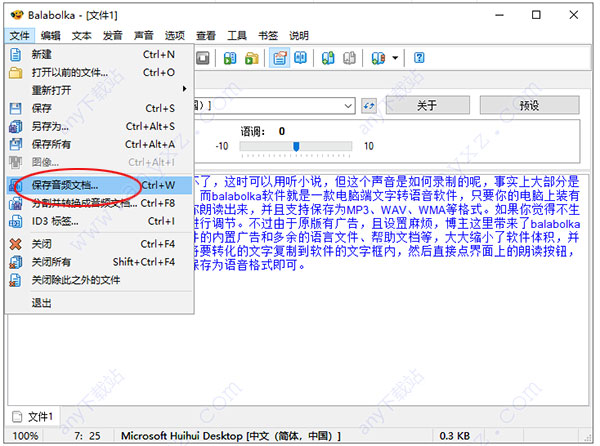Choose 关闭 Ctrl+F4 menu entry
The width and height of the screenshot is (600, 446).
[99, 244]
